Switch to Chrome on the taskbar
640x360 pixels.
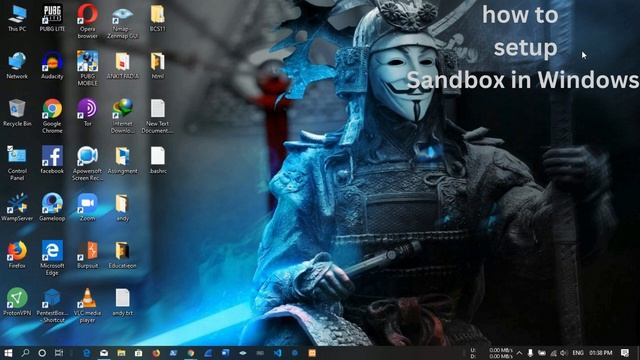tap(191, 353)
